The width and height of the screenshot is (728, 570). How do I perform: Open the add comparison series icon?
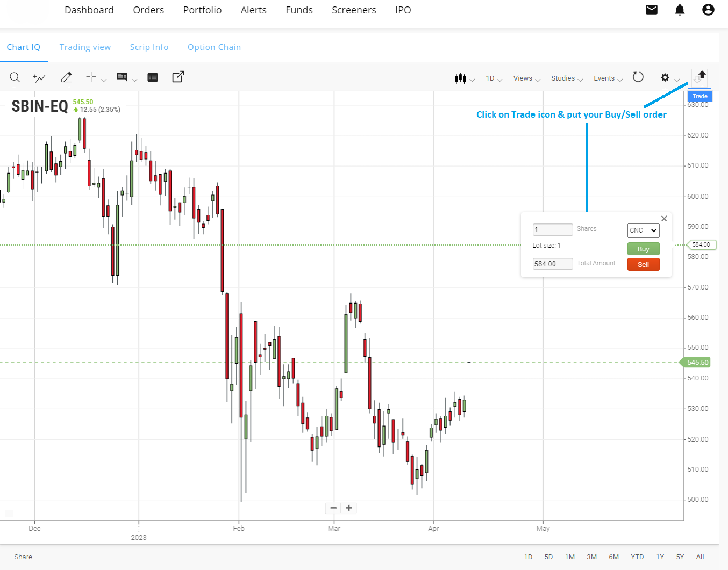[x=39, y=78]
